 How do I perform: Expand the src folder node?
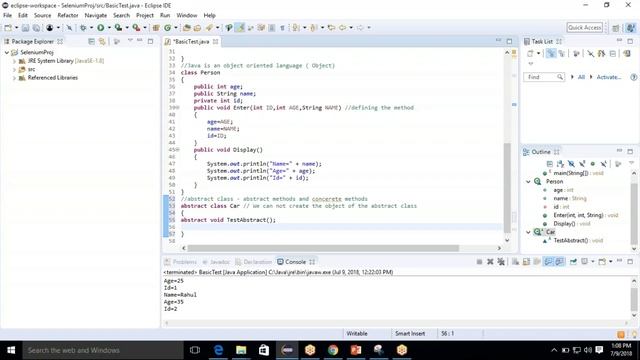pyautogui.click(x=14, y=69)
